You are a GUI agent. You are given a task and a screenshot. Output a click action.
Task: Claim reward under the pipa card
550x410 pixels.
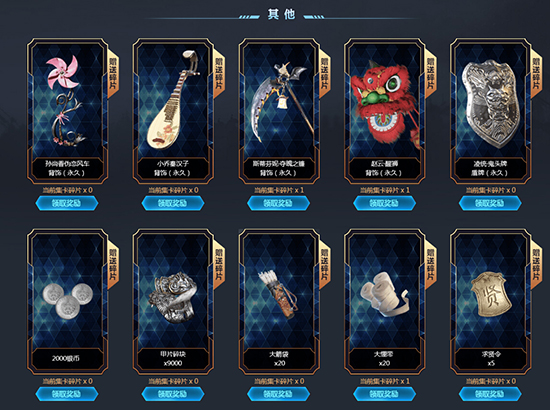coord(173,203)
